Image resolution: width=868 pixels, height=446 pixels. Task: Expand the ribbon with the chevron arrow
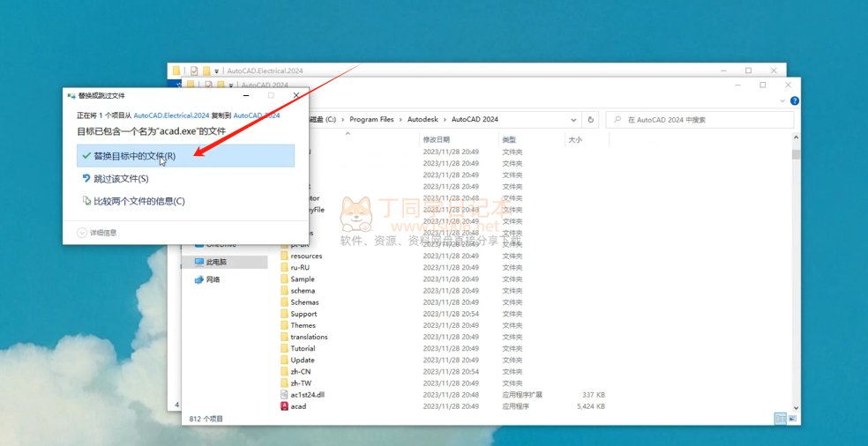[x=782, y=100]
